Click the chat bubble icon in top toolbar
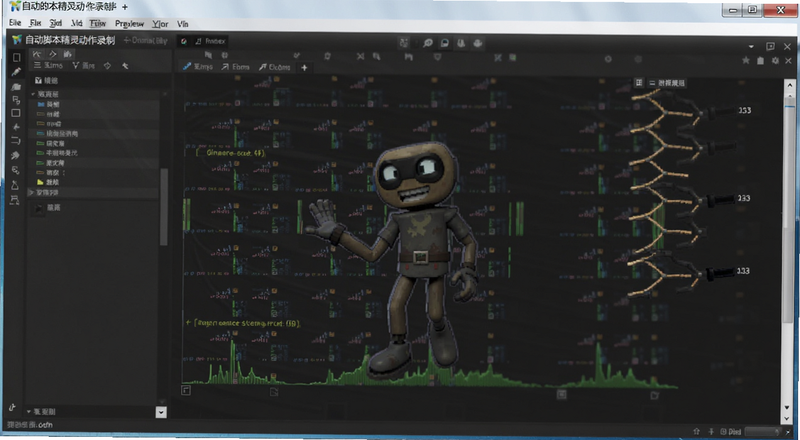800x440 pixels. click(x=445, y=43)
